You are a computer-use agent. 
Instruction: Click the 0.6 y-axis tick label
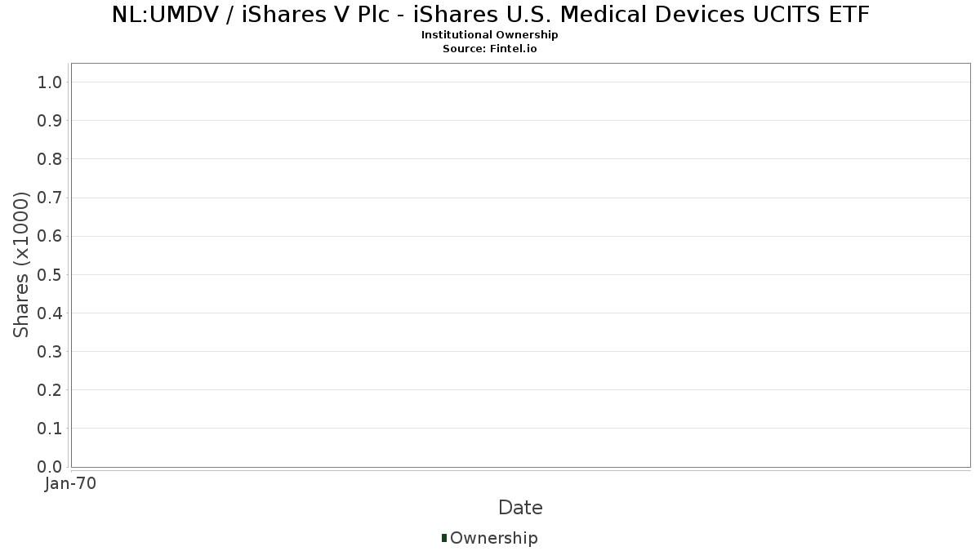[50, 236]
